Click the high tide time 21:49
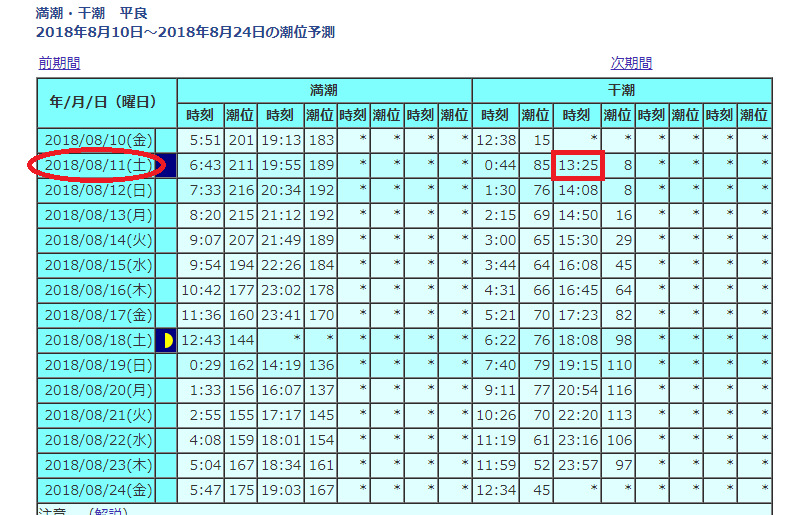Screen dimensions: 805x515 (280, 240)
